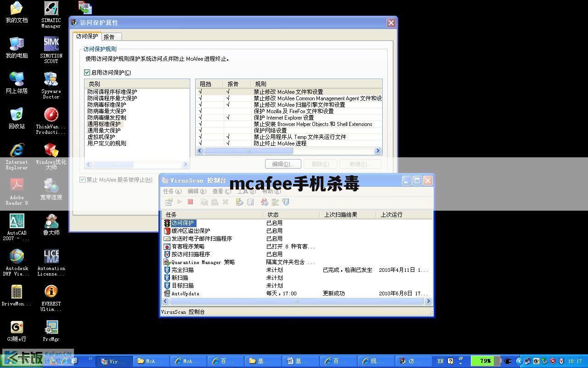Toggle block mark for 保护 Mozilla 及 FireFox rule
Image resolution: width=588 pixels, height=368 pixels.
tap(201, 111)
